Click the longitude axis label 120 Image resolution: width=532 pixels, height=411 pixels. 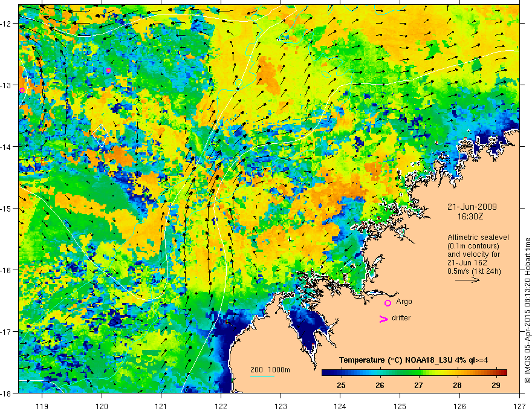(102, 406)
